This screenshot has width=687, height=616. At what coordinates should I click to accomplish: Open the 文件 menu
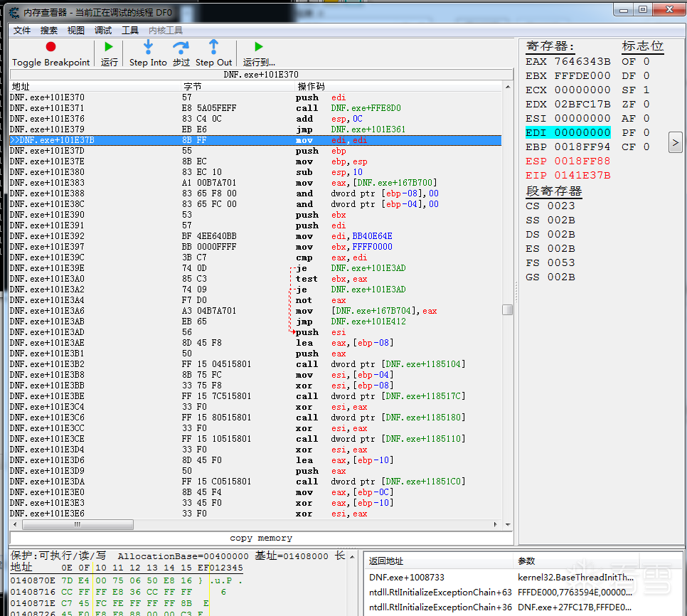pos(22,30)
